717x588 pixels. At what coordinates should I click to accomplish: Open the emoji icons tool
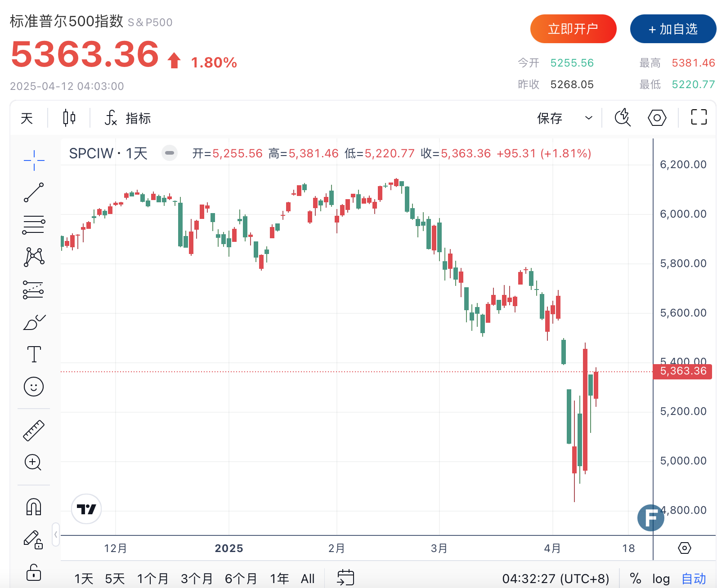point(34,387)
